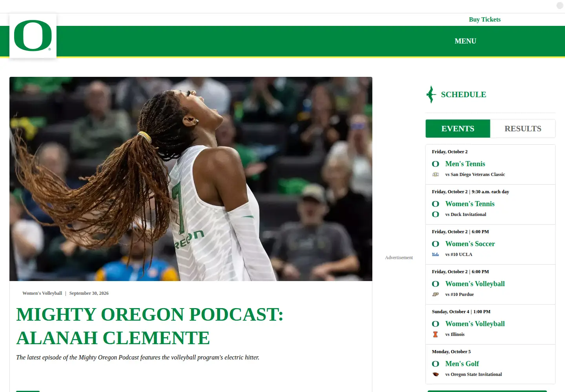Click the Illinois logo beside vs Illinois
This screenshot has height=392, width=565.
tap(436, 334)
